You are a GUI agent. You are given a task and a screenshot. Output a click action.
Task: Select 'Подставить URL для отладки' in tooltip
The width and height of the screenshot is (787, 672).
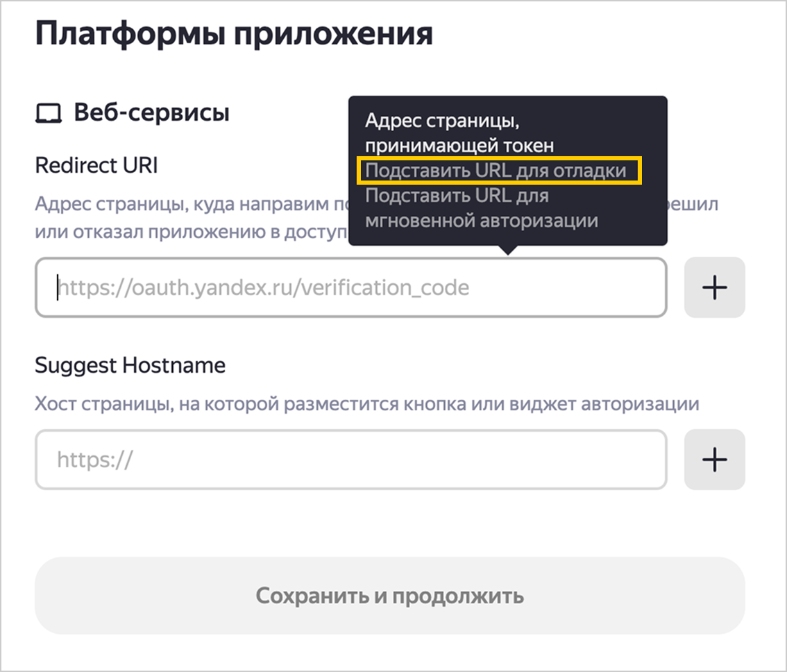pos(496,171)
